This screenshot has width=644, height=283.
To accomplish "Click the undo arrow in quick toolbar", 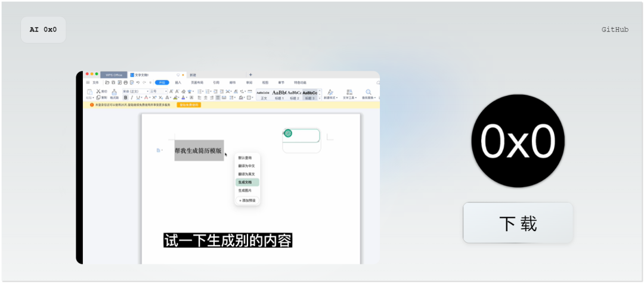I will [138, 82].
